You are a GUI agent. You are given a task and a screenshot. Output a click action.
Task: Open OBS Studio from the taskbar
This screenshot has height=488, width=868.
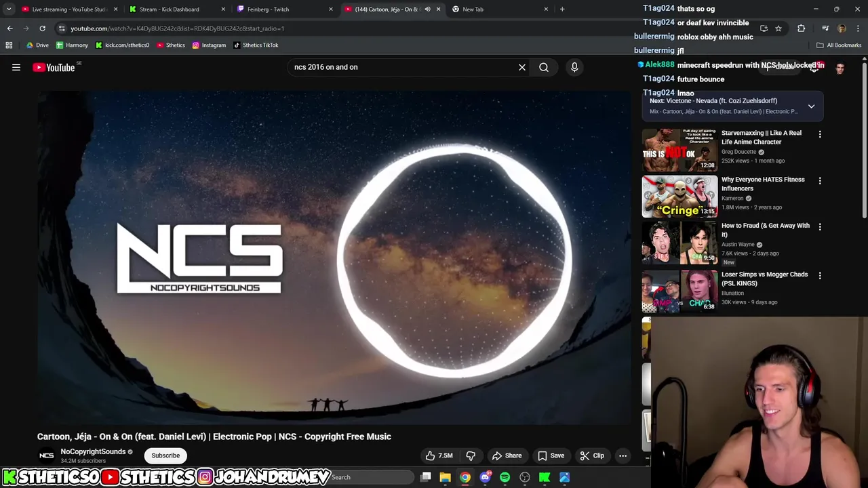click(x=525, y=477)
